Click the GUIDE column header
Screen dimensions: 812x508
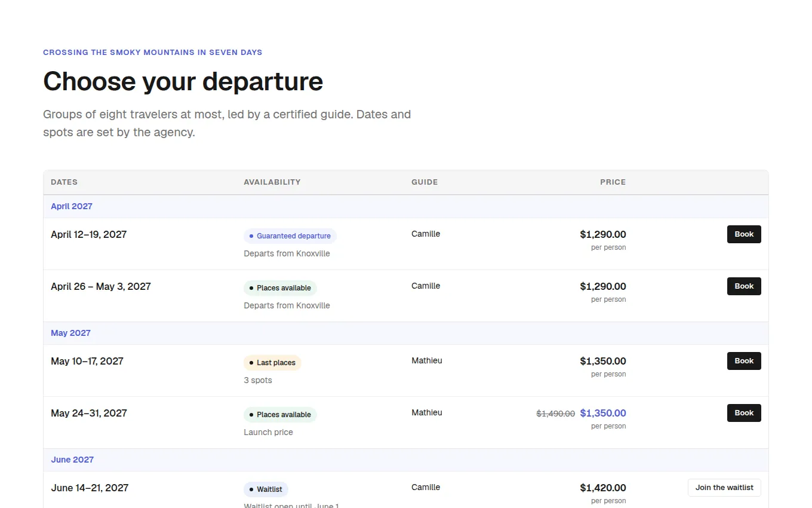point(425,182)
